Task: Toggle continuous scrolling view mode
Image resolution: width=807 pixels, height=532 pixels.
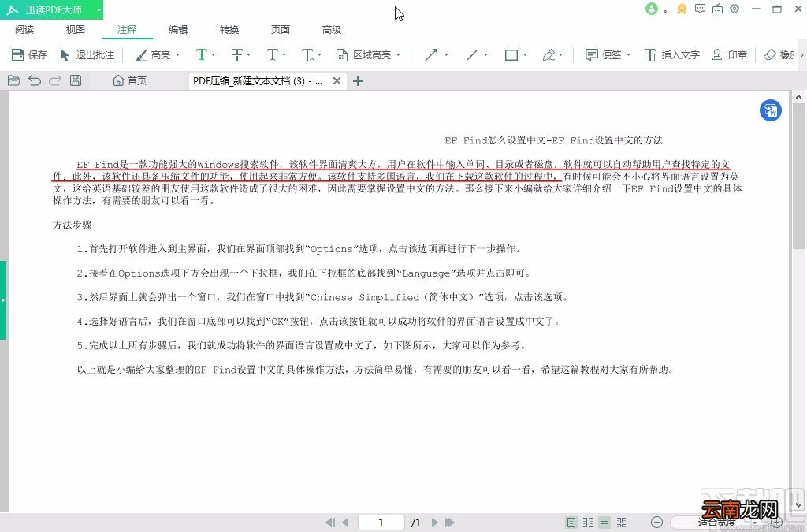Action: (x=604, y=523)
